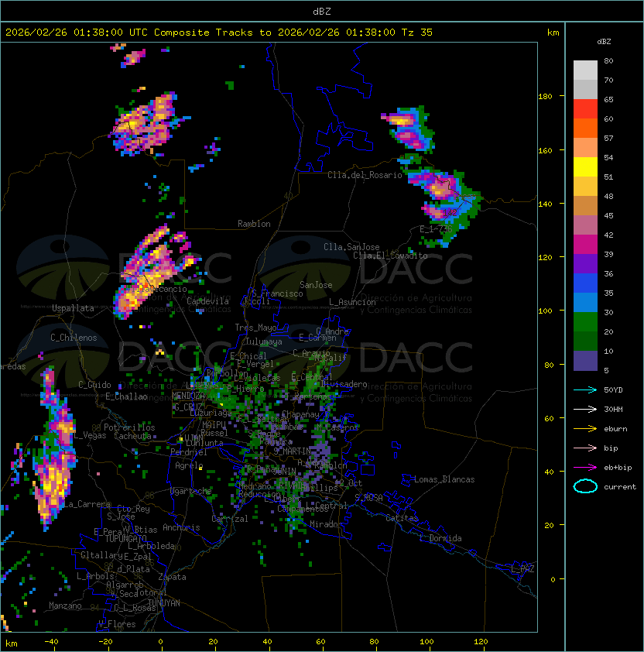Click the 'Lomas_Blancas' map label
This screenshot has width=644, height=652.
pyautogui.click(x=444, y=479)
